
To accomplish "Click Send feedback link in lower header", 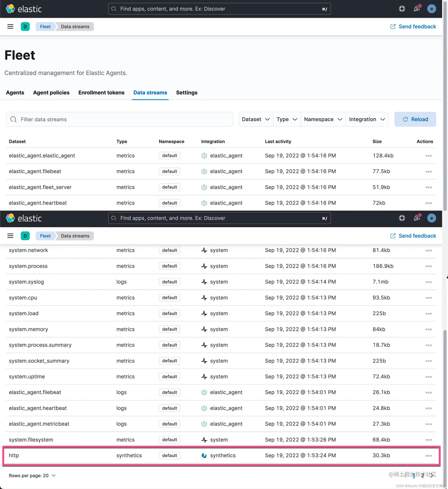I will [x=413, y=236].
